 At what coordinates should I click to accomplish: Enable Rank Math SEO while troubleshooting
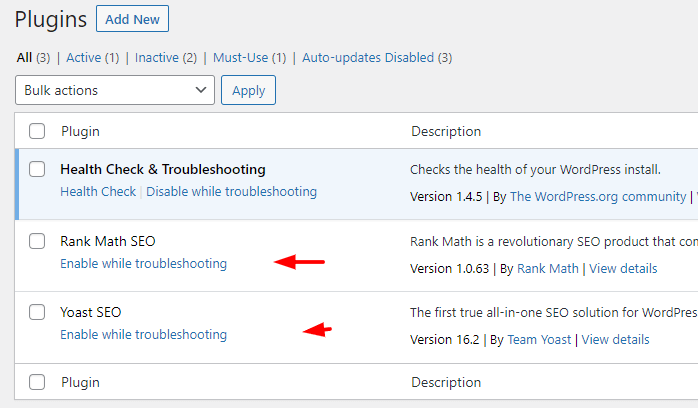[143, 263]
